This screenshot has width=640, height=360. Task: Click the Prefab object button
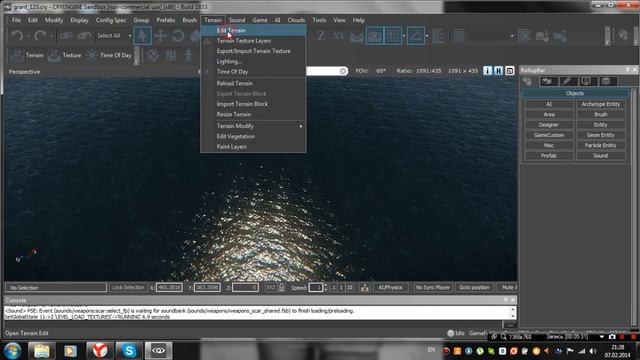tap(549, 156)
